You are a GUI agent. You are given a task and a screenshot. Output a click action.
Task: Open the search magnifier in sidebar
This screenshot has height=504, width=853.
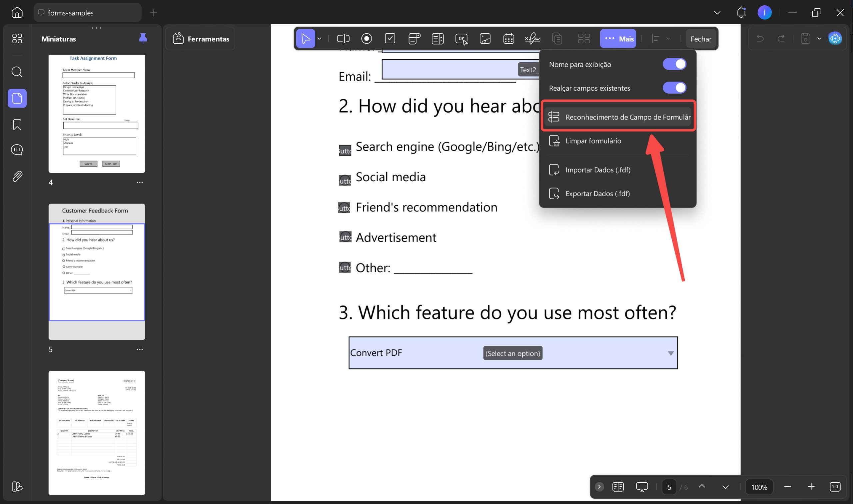[x=17, y=72]
